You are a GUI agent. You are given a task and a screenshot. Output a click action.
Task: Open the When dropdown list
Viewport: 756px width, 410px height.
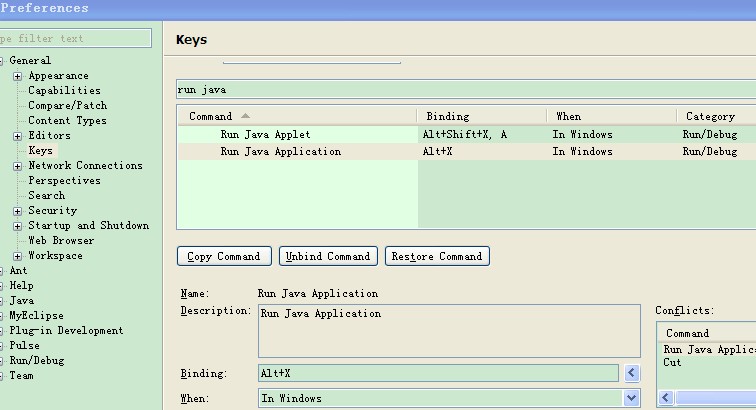631,398
